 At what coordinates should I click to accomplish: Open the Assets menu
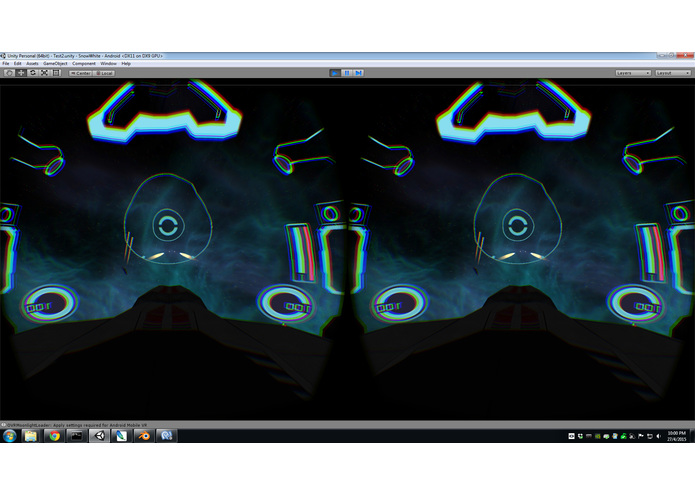coord(32,64)
